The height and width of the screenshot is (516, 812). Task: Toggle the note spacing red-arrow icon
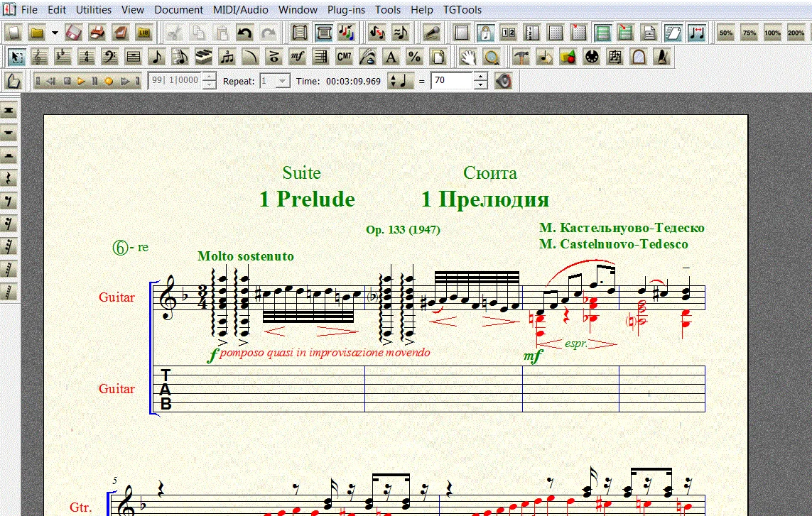(x=697, y=33)
